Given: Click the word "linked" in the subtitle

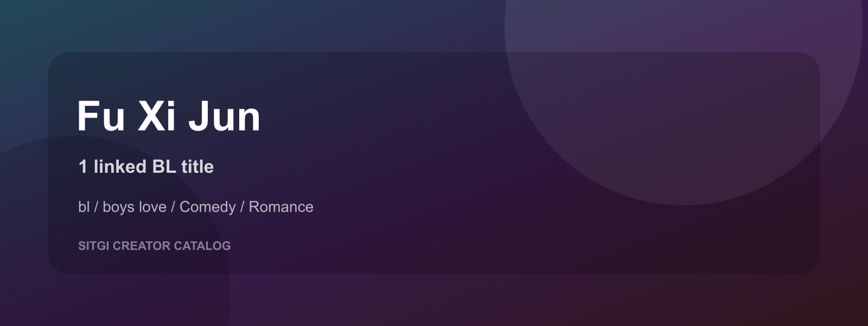Looking at the screenshot, I should click(120, 166).
